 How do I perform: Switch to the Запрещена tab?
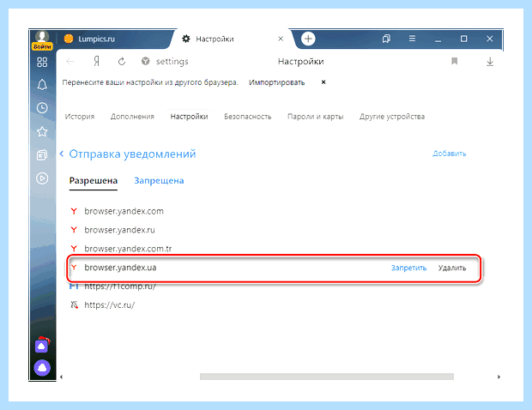(159, 180)
